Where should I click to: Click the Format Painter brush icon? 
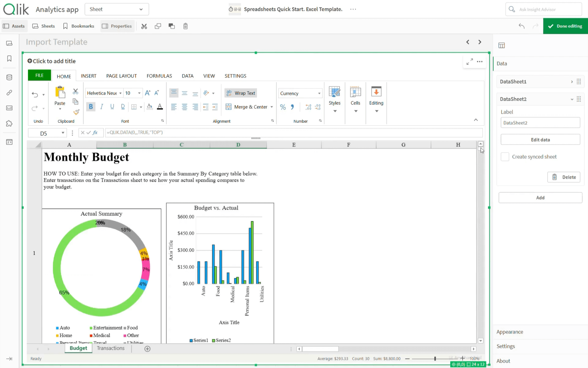(76, 112)
